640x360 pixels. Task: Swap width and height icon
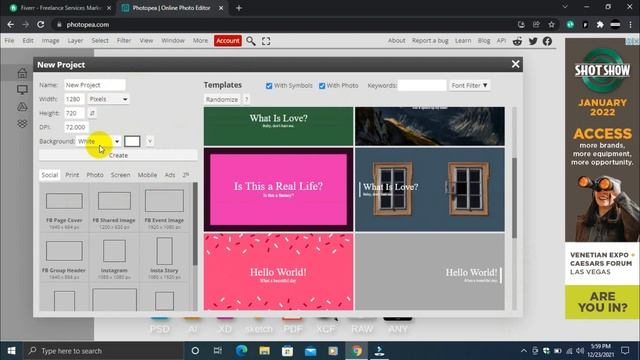(x=92, y=113)
